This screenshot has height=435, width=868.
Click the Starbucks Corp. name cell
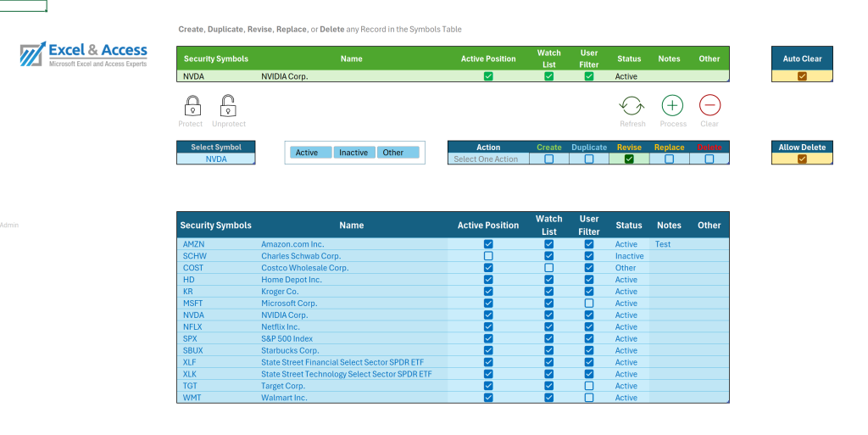click(352, 350)
